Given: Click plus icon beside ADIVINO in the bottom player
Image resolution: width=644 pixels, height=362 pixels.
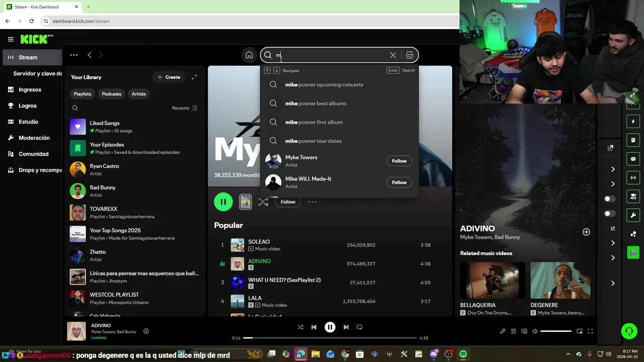Looking at the screenshot, I should coord(146,331).
